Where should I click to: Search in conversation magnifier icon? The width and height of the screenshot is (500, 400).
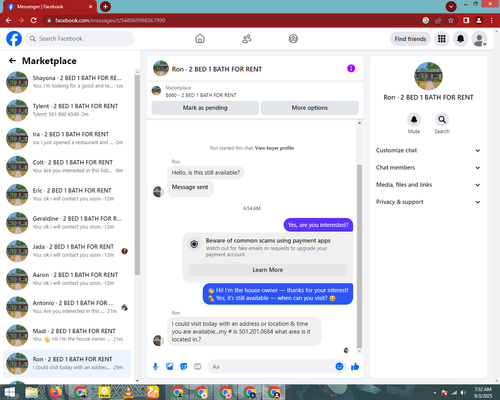[442, 119]
